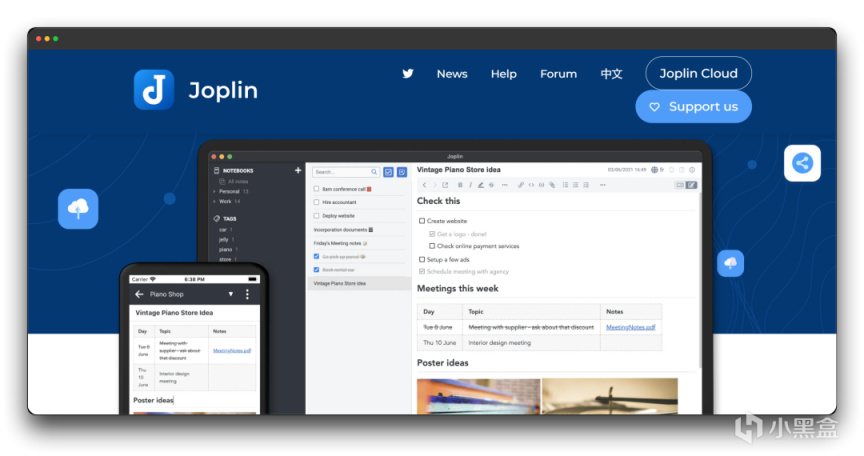Expand the Work notebook
Screen dimensions: 864x456
214,202
